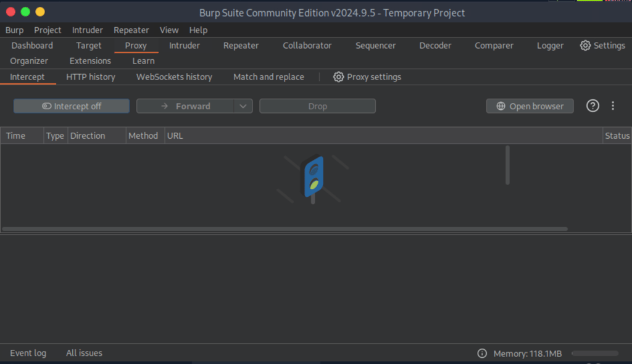The image size is (632, 364).
Task: Click the help question mark icon
Action: pyautogui.click(x=592, y=106)
